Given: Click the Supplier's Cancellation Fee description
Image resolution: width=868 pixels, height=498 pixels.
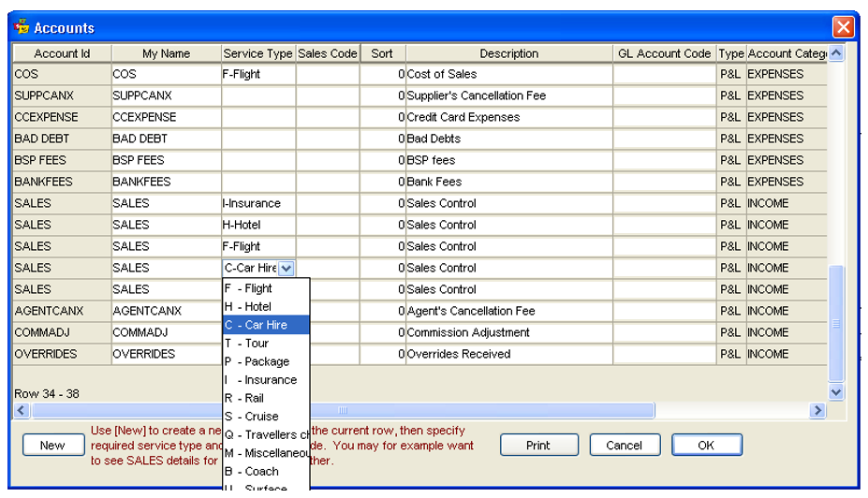Looking at the screenshot, I should click(x=509, y=95).
